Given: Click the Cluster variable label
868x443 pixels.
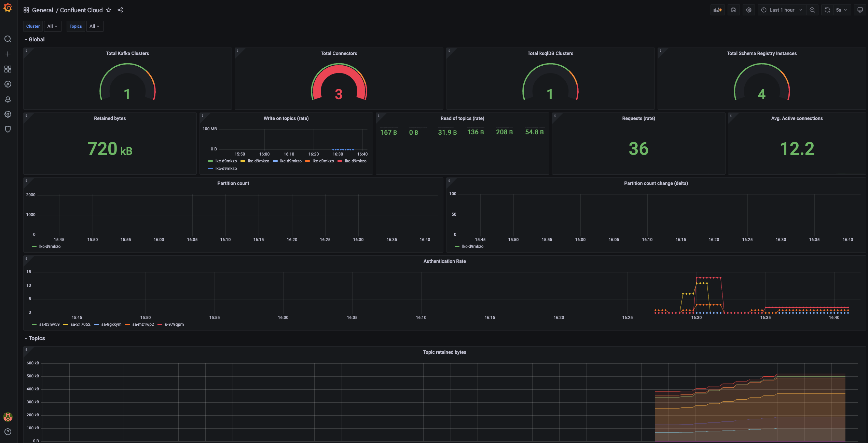Looking at the screenshot, I should (33, 26).
